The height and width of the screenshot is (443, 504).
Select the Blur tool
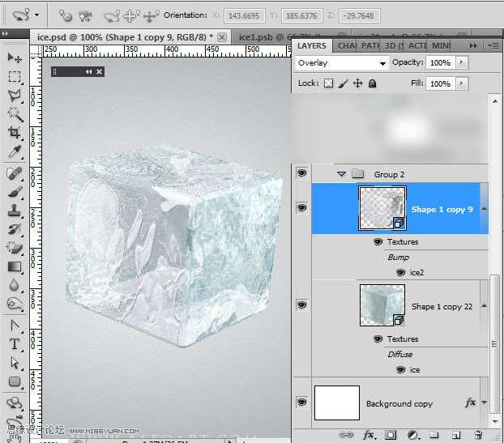pos(14,285)
